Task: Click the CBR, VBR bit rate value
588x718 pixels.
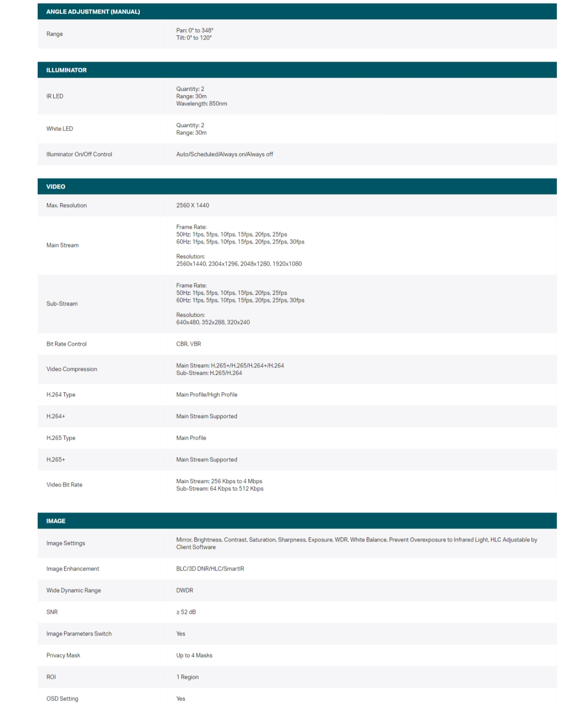Action: (188, 344)
